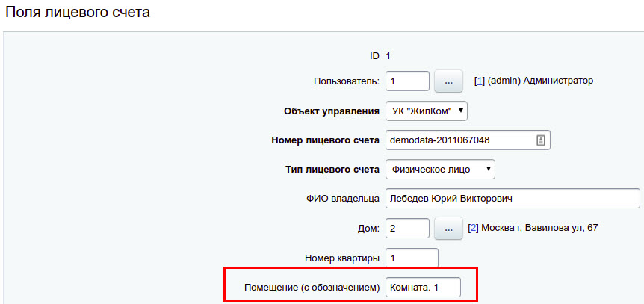Click the bold Объект управления label
Image resolution: width=644 pixels, height=304 pixels.
point(332,111)
